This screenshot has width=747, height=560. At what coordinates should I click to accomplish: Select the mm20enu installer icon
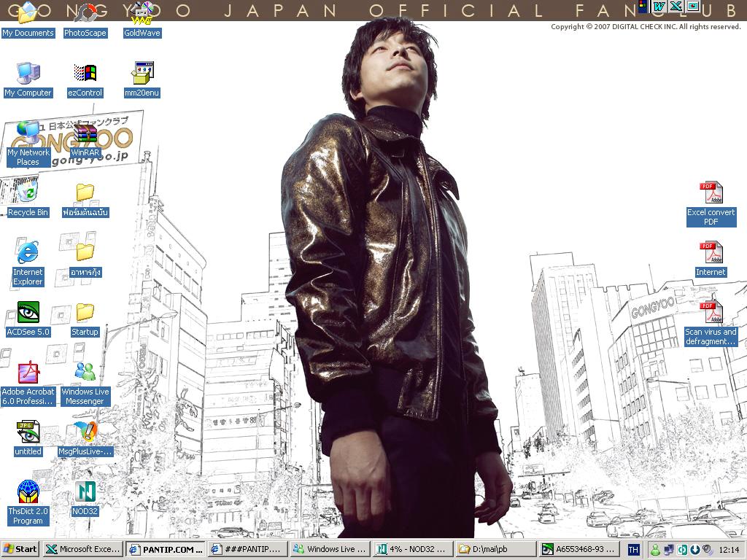pos(142,80)
